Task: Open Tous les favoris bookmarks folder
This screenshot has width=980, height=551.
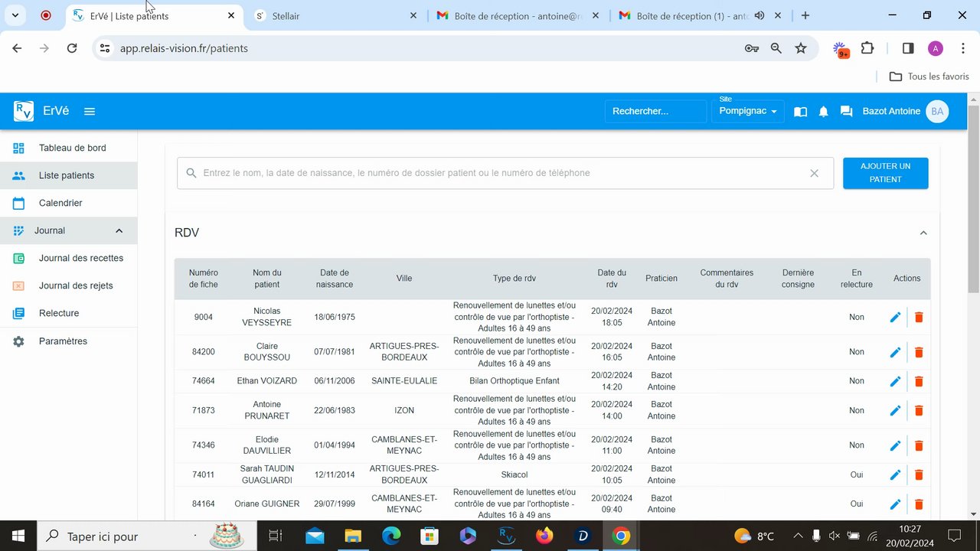Action: click(x=929, y=77)
